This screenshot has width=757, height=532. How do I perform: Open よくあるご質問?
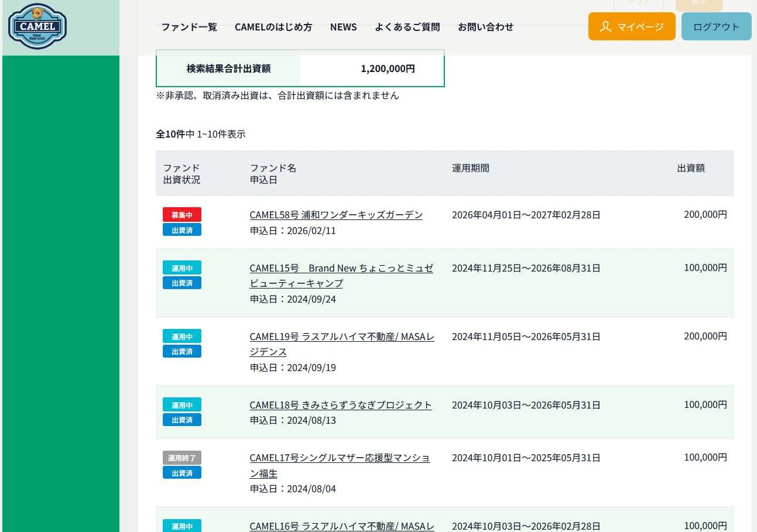[407, 27]
